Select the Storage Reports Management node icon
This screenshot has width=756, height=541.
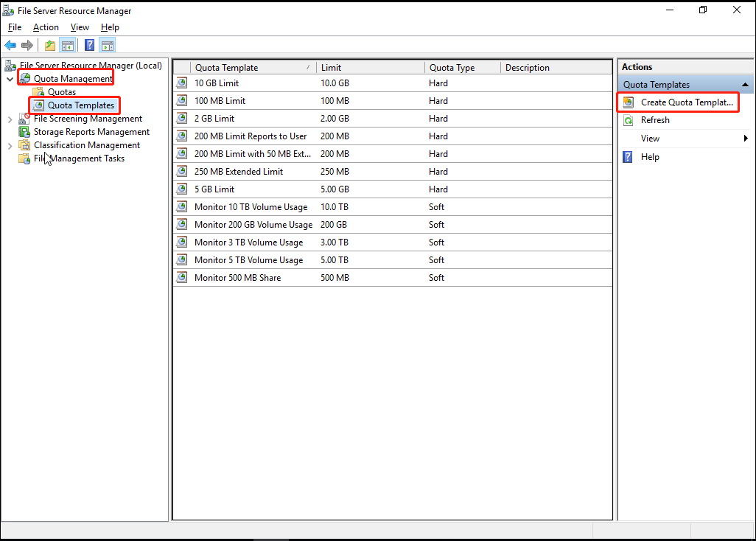coord(24,132)
